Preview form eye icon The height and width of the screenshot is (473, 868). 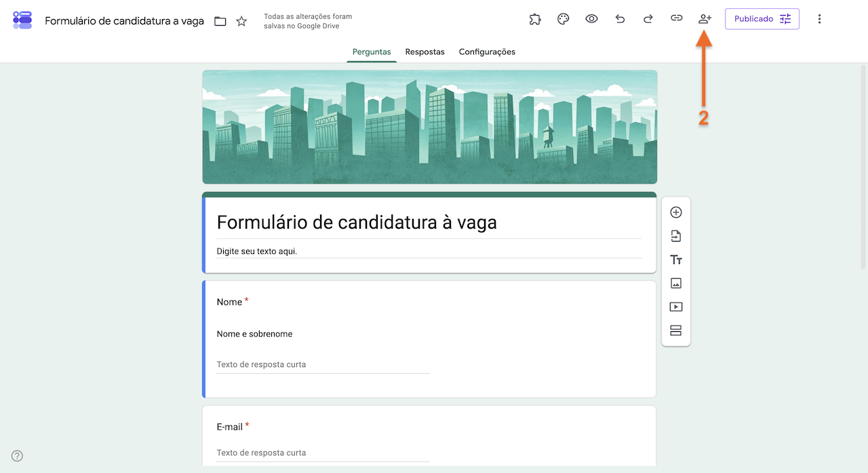(x=591, y=19)
